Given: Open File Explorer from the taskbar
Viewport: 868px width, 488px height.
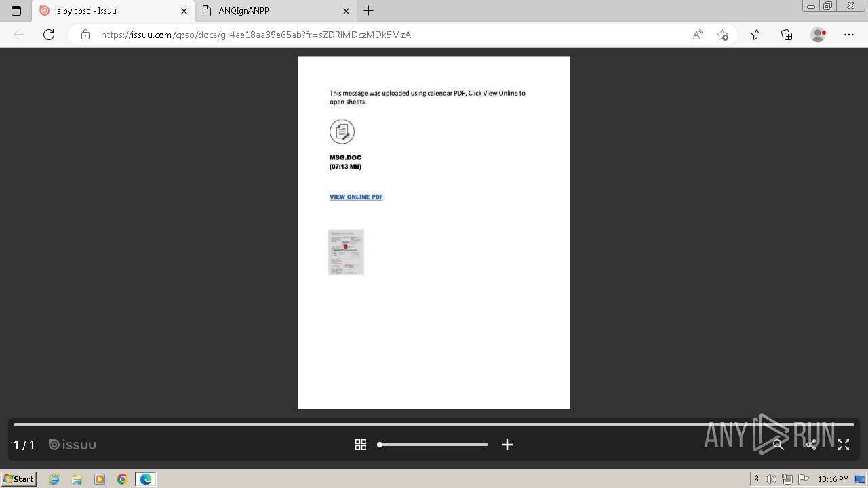Looking at the screenshot, I should click(77, 479).
